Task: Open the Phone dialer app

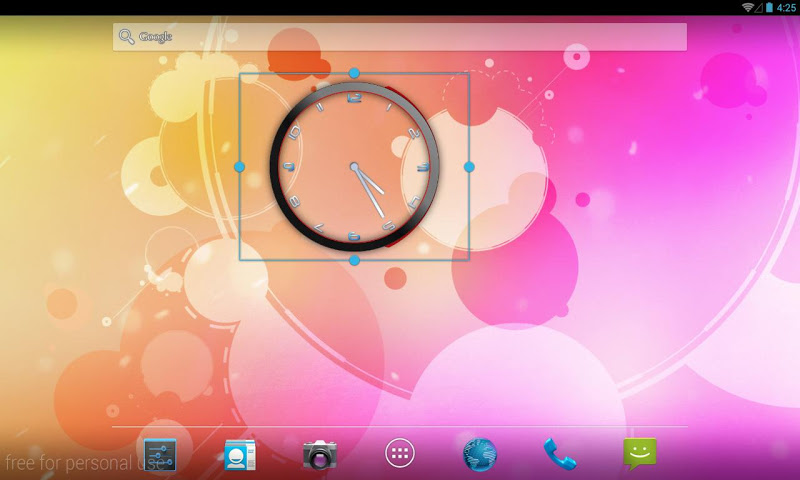Action: point(560,454)
